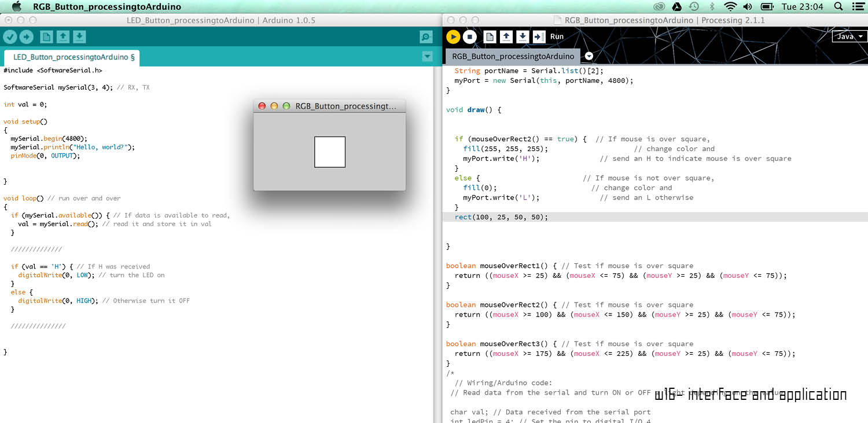Open Spotlight search
This screenshot has height=423, width=868.
tap(838, 7)
